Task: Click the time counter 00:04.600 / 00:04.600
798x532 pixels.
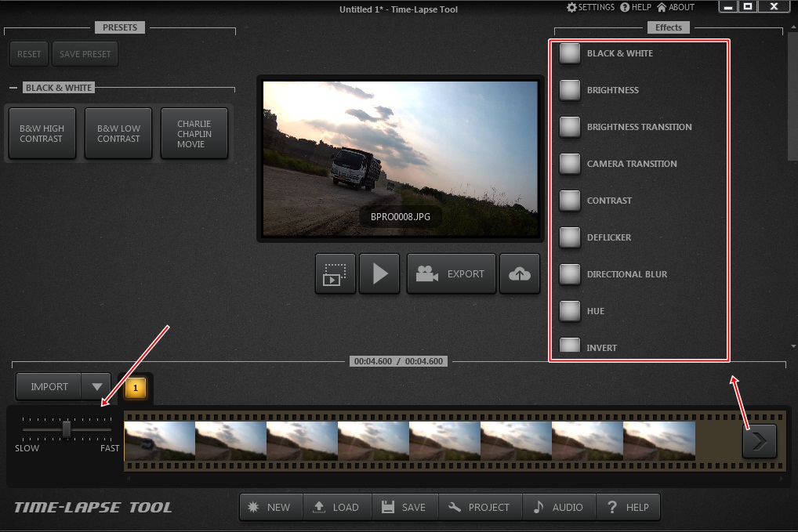Action: point(398,361)
